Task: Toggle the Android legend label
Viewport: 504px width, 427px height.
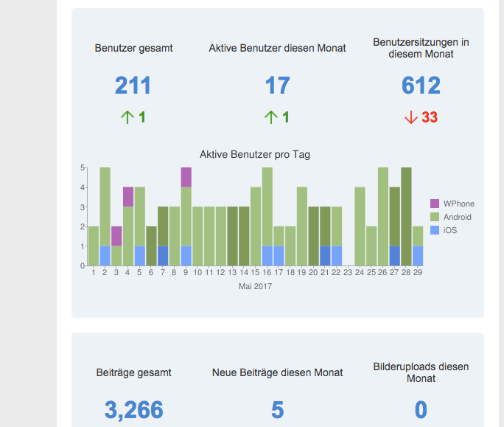Action: (457, 217)
